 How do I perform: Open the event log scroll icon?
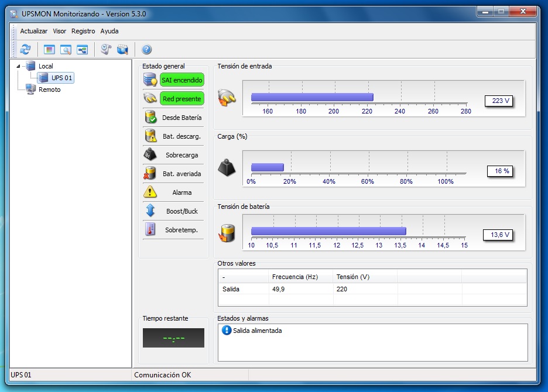(x=105, y=50)
